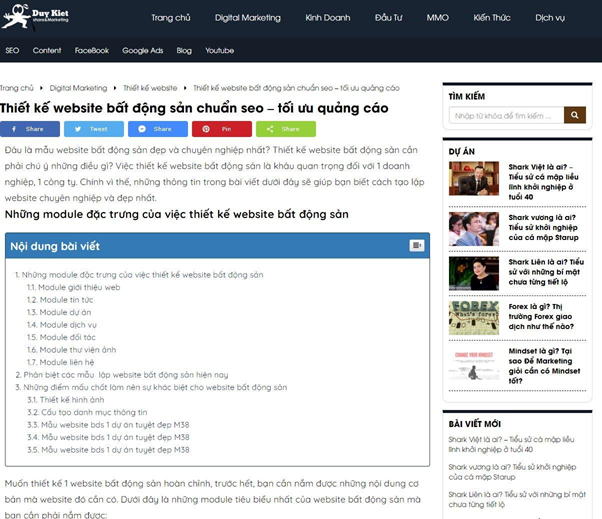Click the green ShareThis share button
The height and width of the screenshot is (519, 602).
pos(286,129)
